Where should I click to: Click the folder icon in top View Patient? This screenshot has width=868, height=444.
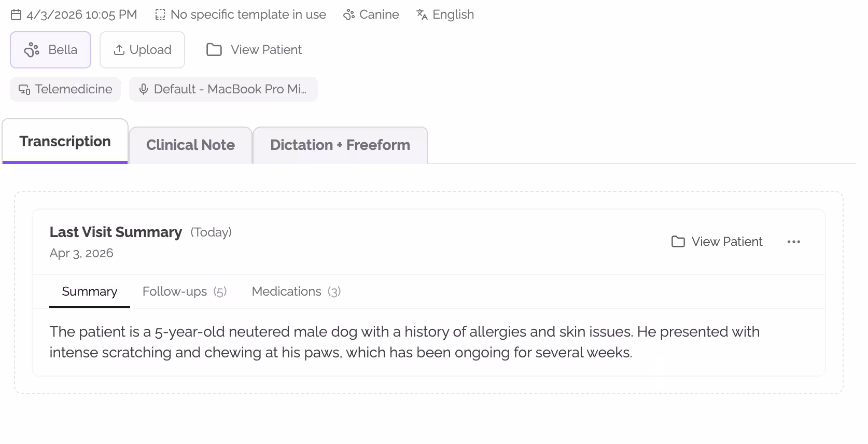tap(214, 50)
